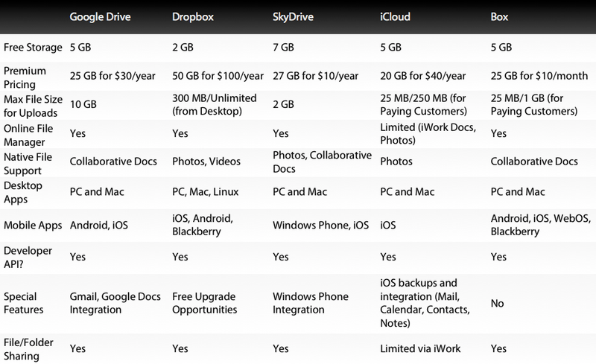Click Box's No special features cell
The image size is (596, 364).
click(x=497, y=303)
